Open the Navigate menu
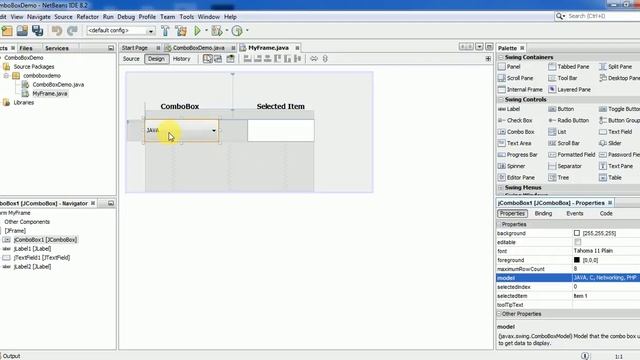This screenshot has height=360, width=640. click(39, 17)
